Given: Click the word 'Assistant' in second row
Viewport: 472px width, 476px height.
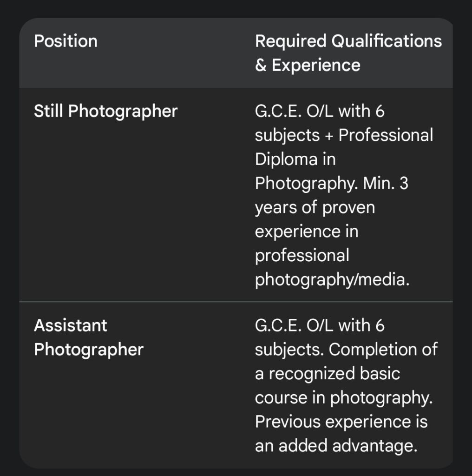Looking at the screenshot, I should (70, 325).
